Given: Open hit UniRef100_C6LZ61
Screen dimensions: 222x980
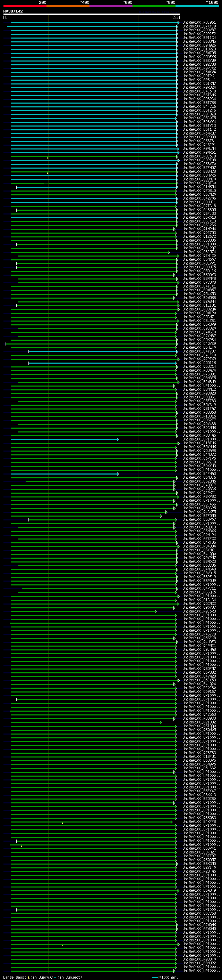Looking at the screenshot, I should (x=199, y=321).
